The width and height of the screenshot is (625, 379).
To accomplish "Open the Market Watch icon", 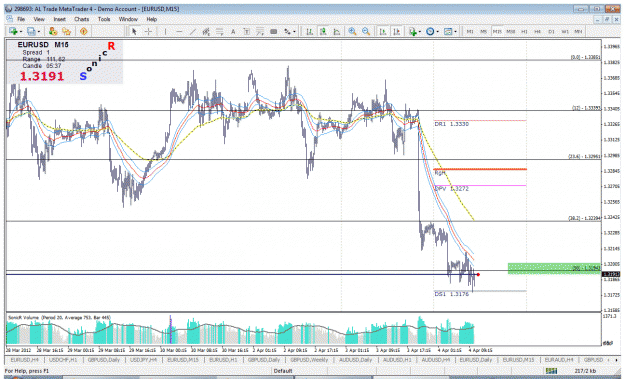I will click(53, 31).
